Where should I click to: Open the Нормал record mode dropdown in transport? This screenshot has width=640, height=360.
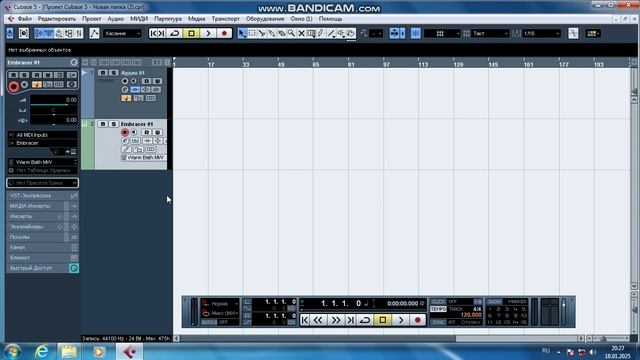coord(220,304)
